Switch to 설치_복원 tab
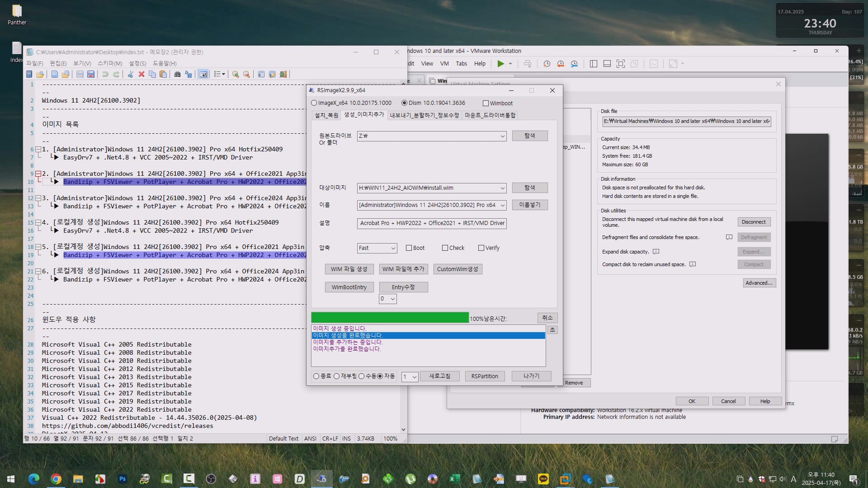 click(x=326, y=115)
